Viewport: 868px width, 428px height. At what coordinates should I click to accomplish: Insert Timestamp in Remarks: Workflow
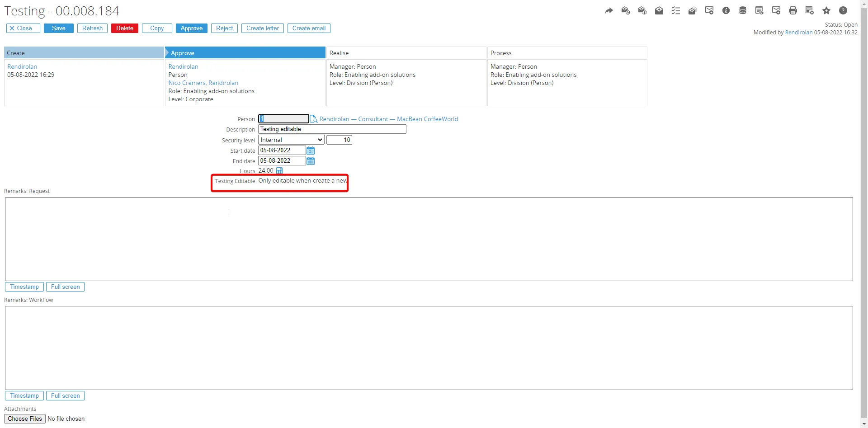coord(24,396)
